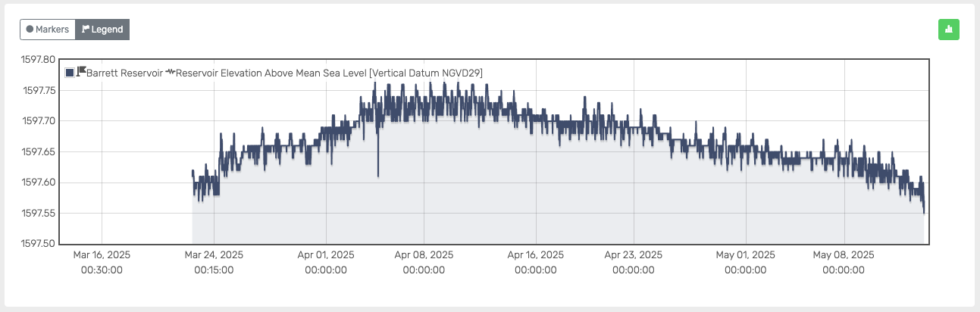Click the dark blue legend color swatch
The image size is (980, 312).
(x=70, y=73)
